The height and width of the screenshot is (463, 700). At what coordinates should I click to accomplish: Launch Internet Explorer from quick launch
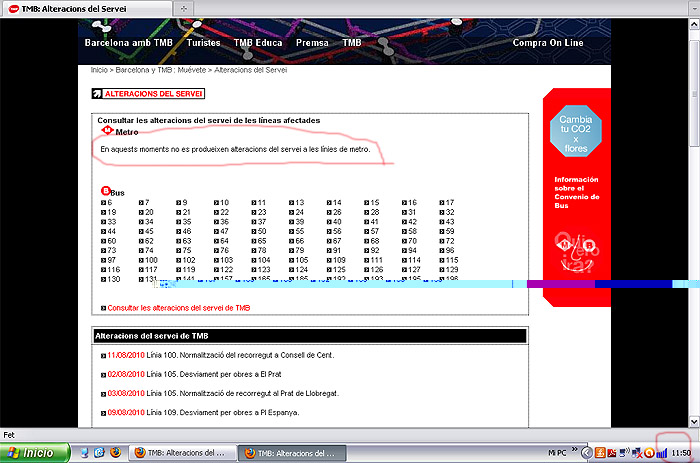99,453
